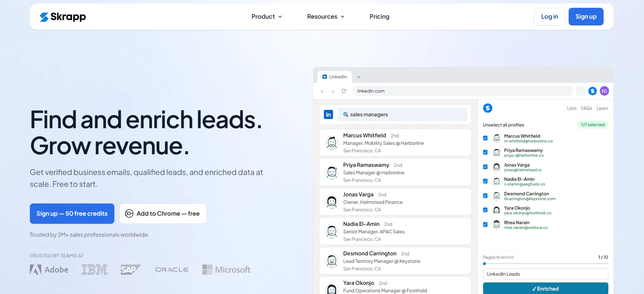Screen dimensions: 644x294
Task: Click the 7/7 selected badge
Action: [x=593, y=125]
